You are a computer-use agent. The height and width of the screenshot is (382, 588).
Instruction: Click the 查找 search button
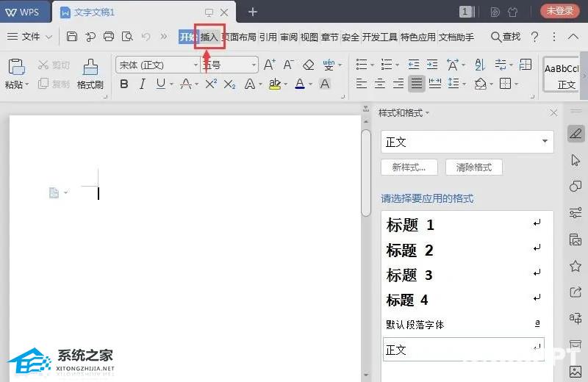click(506, 37)
